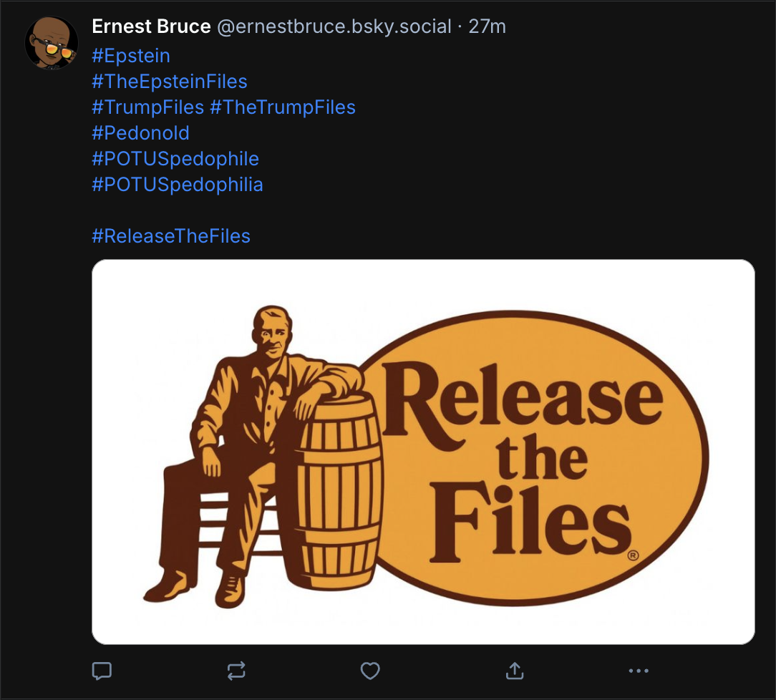Image resolution: width=776 pixels, height=700 pixels.
Task: Click the reply speech bubble icon
Action: point(102,671)
